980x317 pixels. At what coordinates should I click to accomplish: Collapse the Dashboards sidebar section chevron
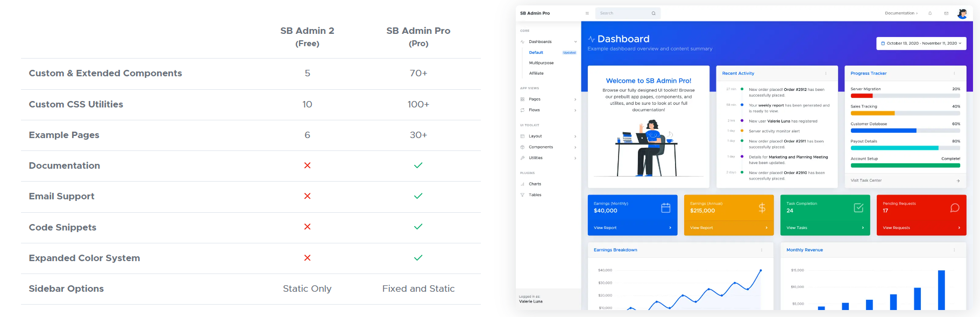(x=575, y=42)
